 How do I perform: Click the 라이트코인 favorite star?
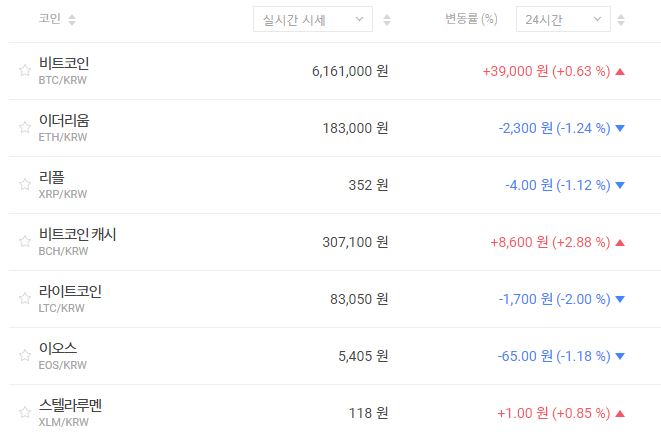[x=25, y=299]
